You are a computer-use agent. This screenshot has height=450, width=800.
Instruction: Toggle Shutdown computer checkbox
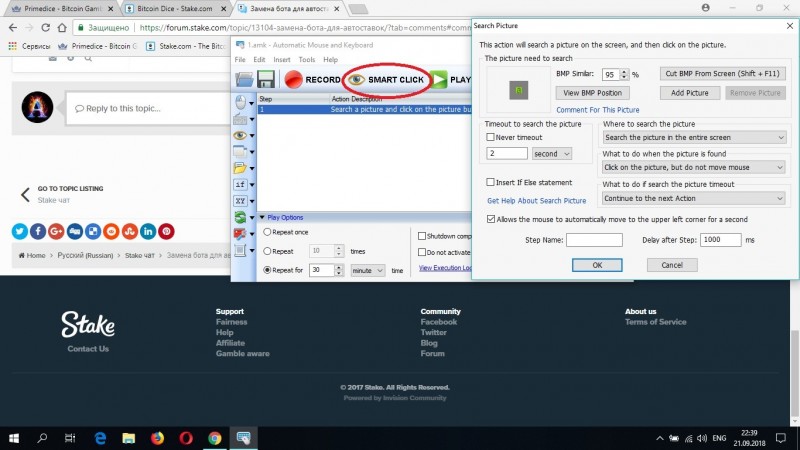coord(422,236)
